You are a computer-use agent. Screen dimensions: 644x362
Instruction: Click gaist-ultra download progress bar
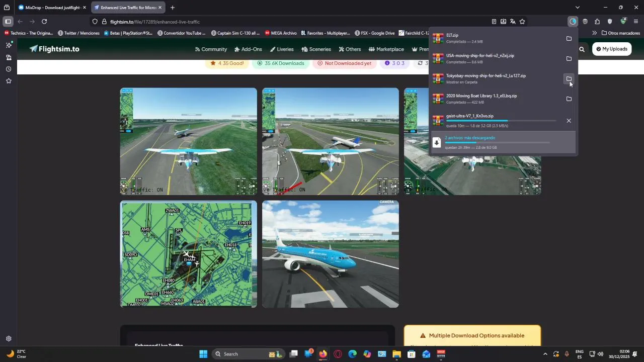[501, 121]
